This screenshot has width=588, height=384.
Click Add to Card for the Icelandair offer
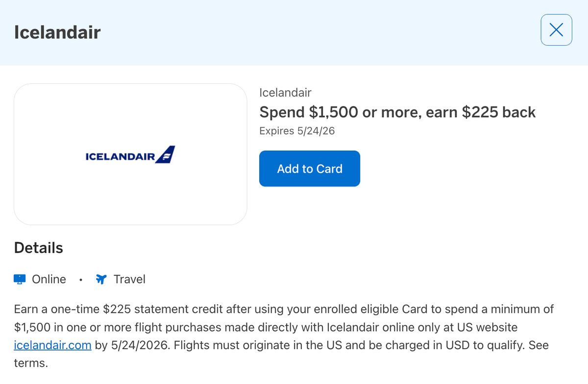(309, 168)
